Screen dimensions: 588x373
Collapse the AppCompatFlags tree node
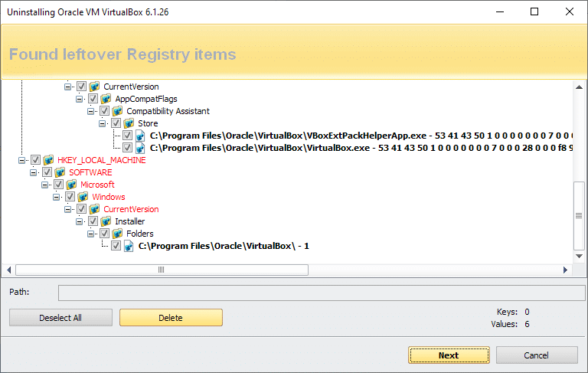point(79,99)
